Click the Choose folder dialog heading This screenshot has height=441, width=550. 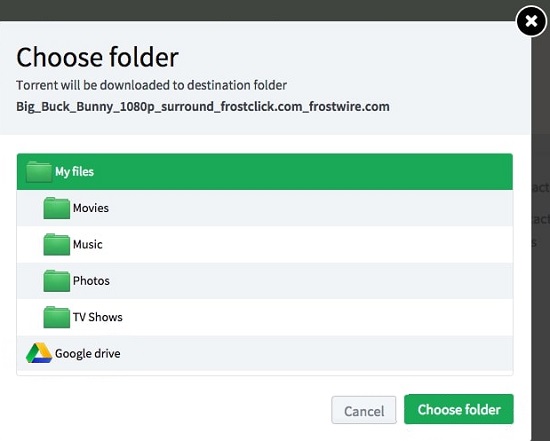(98, 57)
